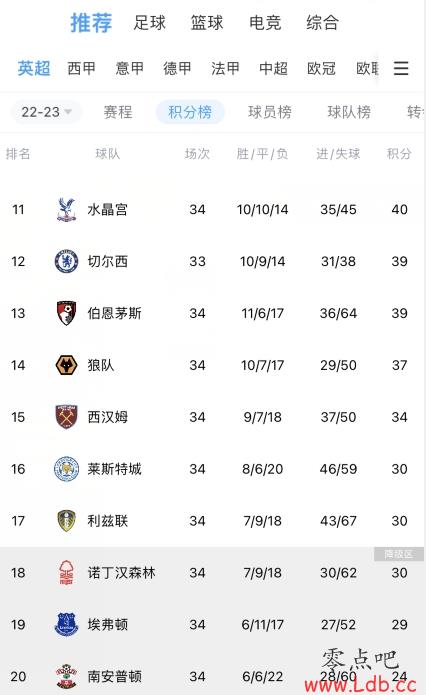Viewport: 426px width, 695px height.
Task: Open the 球队榜 team rankings
Action: point(349,112)
